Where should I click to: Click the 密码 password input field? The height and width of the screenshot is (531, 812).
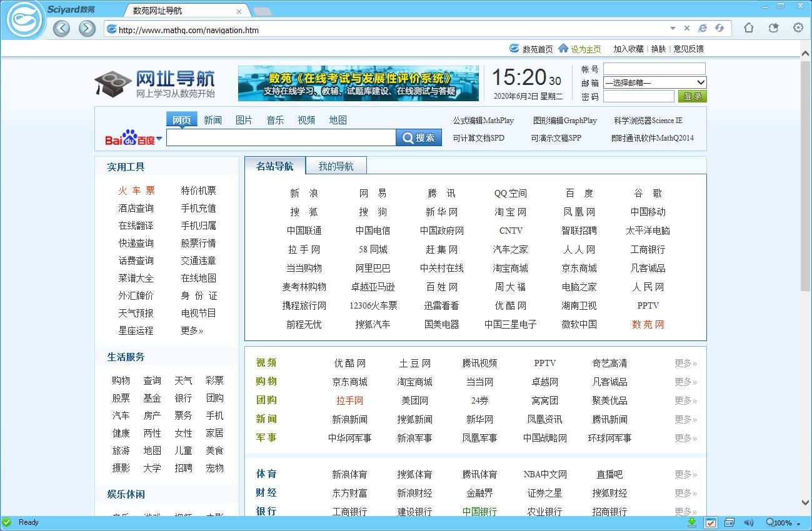point(639,96)
